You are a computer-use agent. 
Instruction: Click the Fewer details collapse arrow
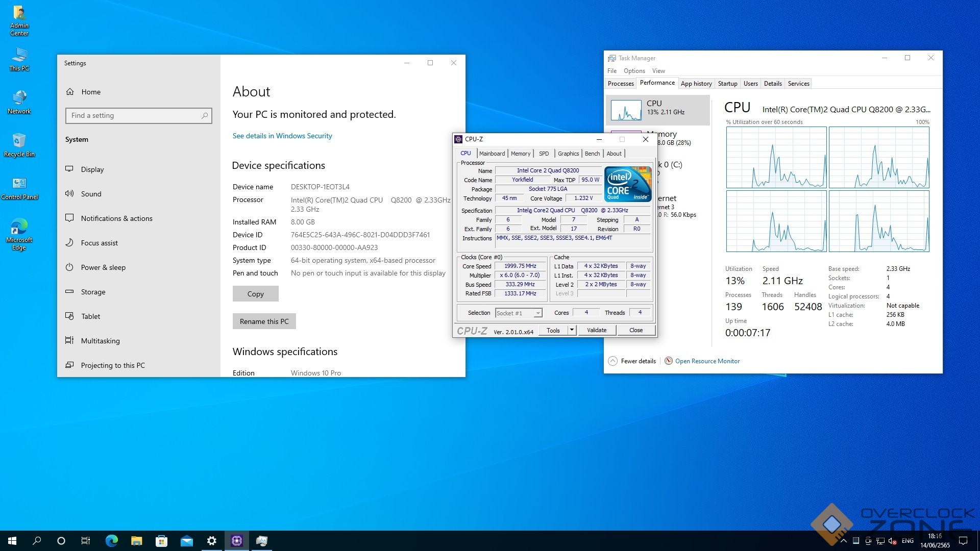[x=612, y=361]
